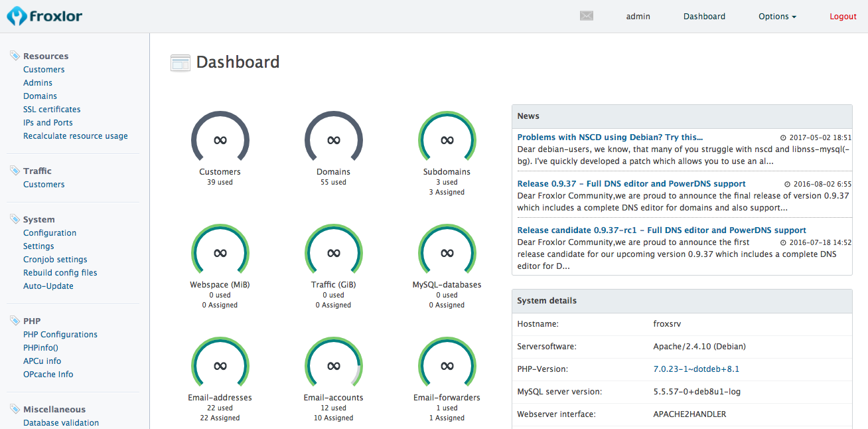Click the '39 used' customers count
The width and height of the screenshot is (868, 429).
[220, 182]
